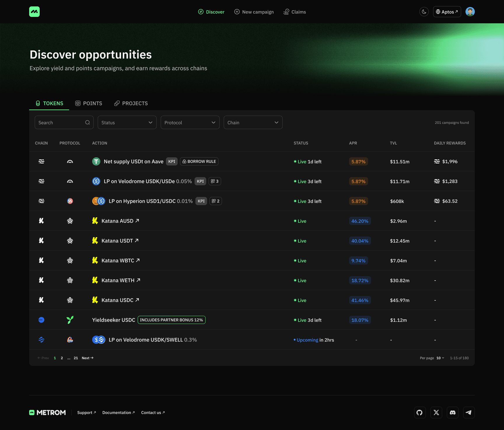Click protocol icon in USDK/USDe row

pyautogui.click(x=70, y=181)
